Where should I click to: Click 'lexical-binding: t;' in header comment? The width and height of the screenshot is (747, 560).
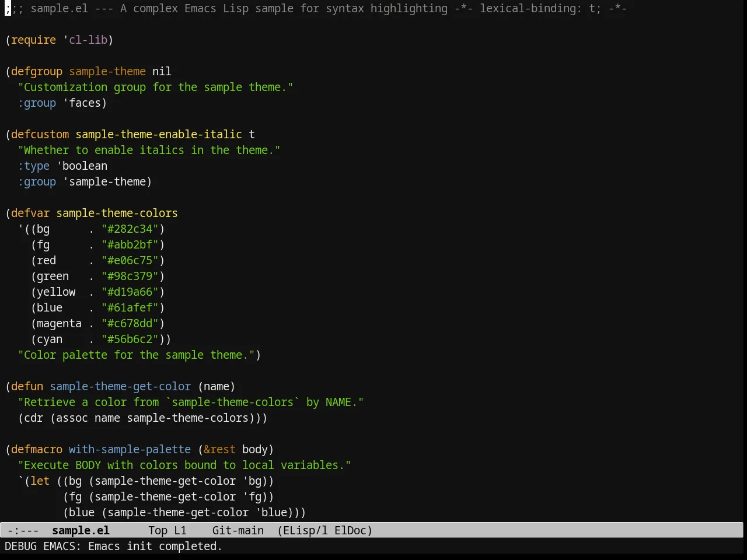click(x=540, y=8)
